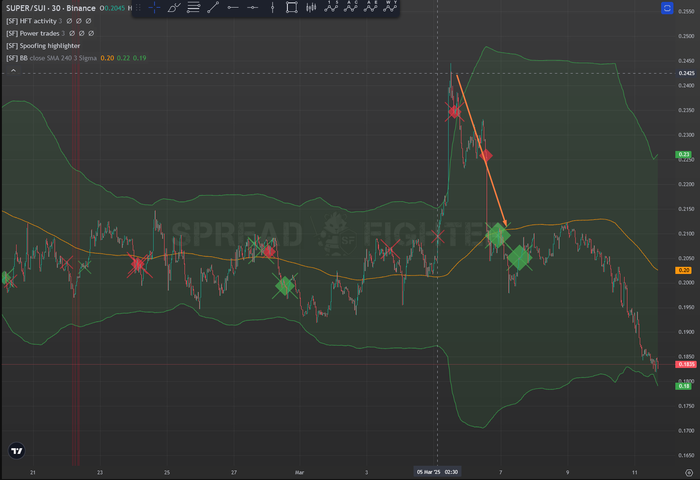Click the red 0.1835 last price label
700x480 pixels.
[686, 364]
